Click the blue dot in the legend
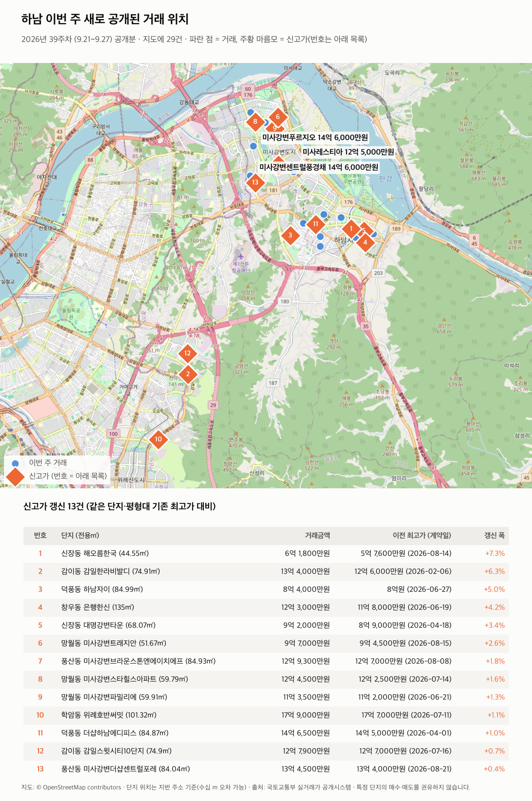The image size is (532, 801). coord(15,463)
